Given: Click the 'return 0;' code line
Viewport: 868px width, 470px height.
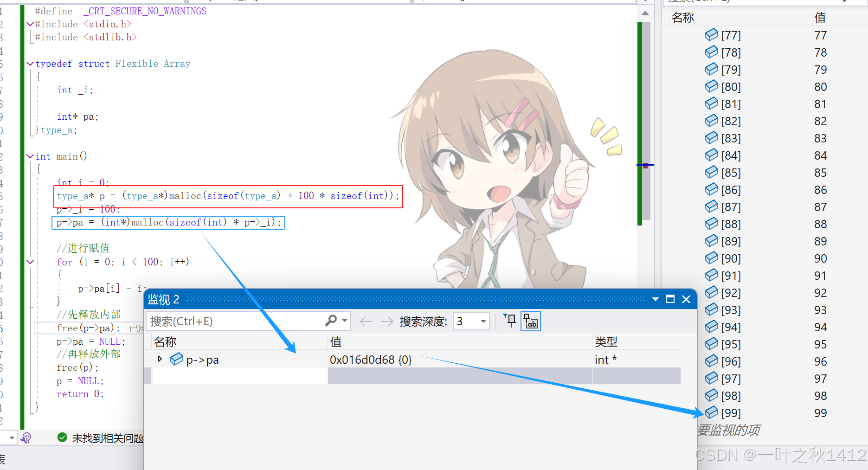Looking at the screenshot, I should 80,394.
